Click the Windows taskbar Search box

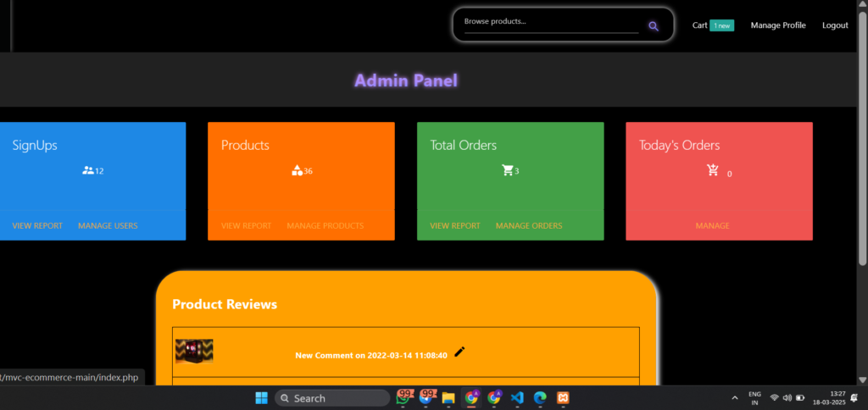point(332,398)
